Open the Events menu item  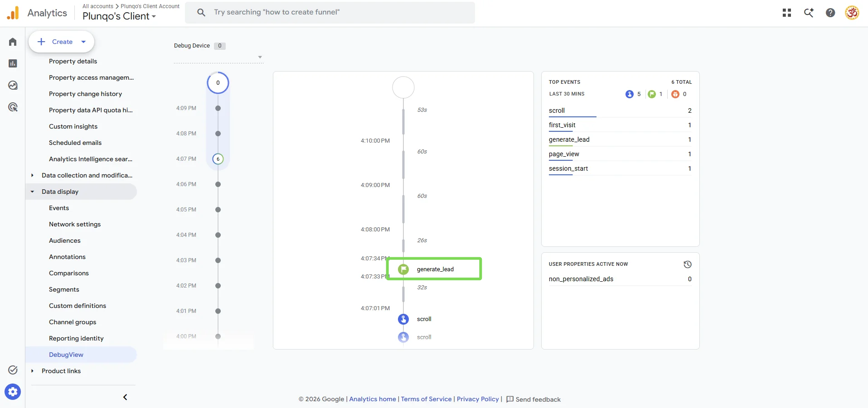pyautogui.click(x=59, y=208)
